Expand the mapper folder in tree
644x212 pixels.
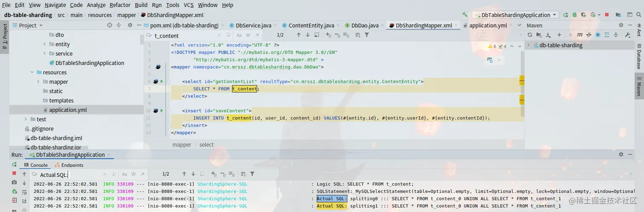(38, 81)
